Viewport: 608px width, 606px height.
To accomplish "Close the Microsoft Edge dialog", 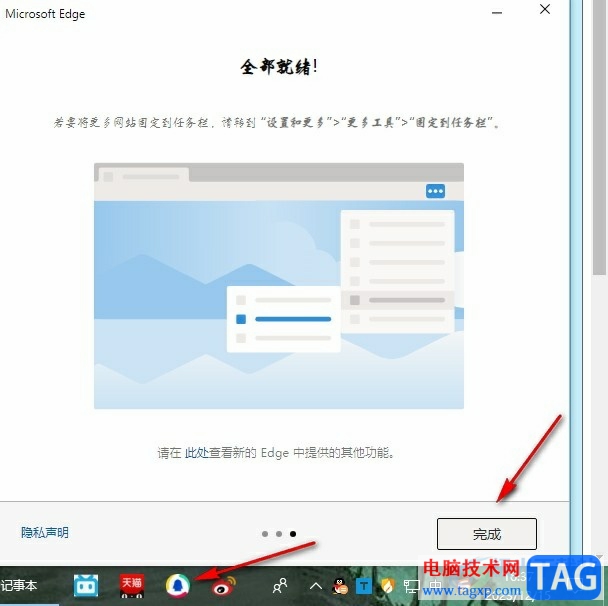I will (x=545, y=9).
